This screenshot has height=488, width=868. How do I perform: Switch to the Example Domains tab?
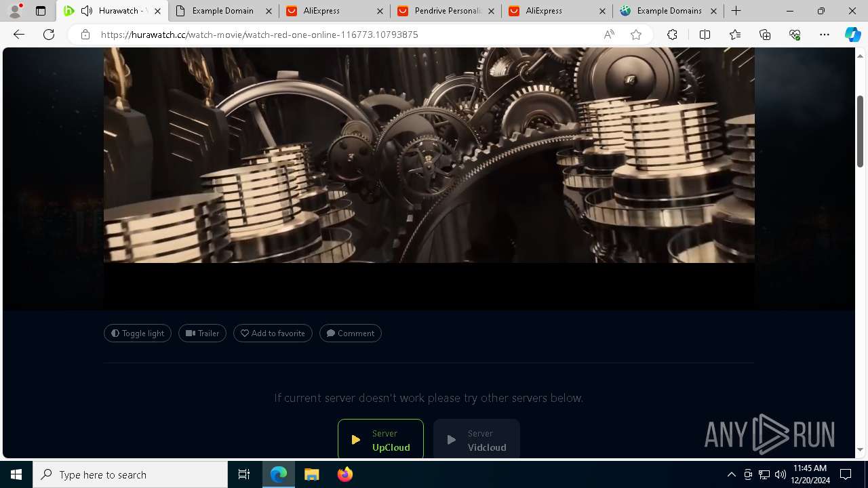pos(668,11)
